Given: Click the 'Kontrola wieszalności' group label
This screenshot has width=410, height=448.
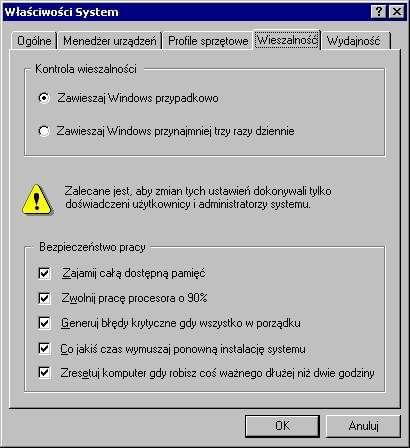Looking at the screenshot, I should tap(86, 69).
